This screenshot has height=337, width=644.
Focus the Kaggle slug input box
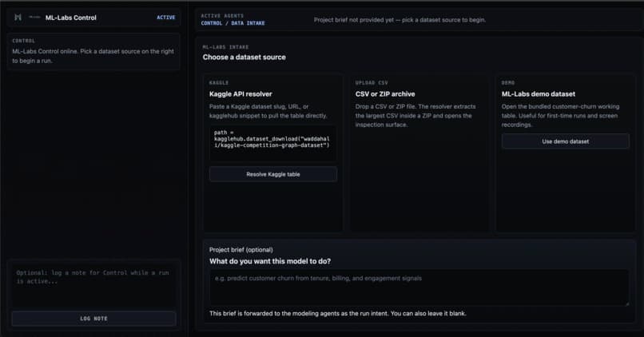tap(273, 143)
